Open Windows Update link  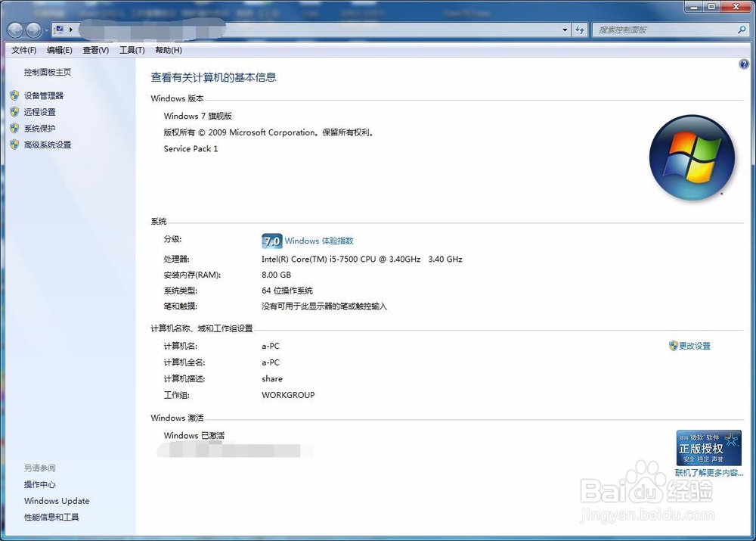pyautogui.click(x=57, y=501)
